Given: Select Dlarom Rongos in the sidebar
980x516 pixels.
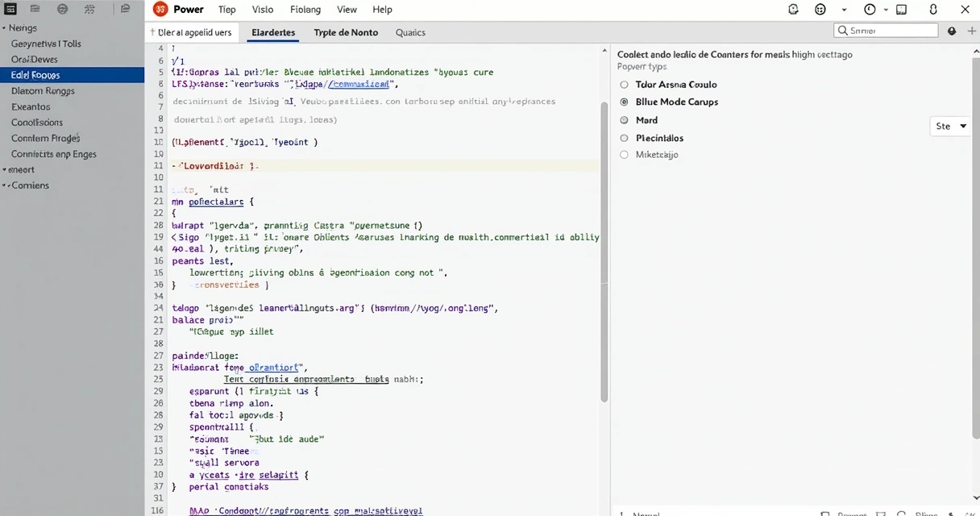Looking at the screenshot, I should pyautogui.click(x=43, y=91).
